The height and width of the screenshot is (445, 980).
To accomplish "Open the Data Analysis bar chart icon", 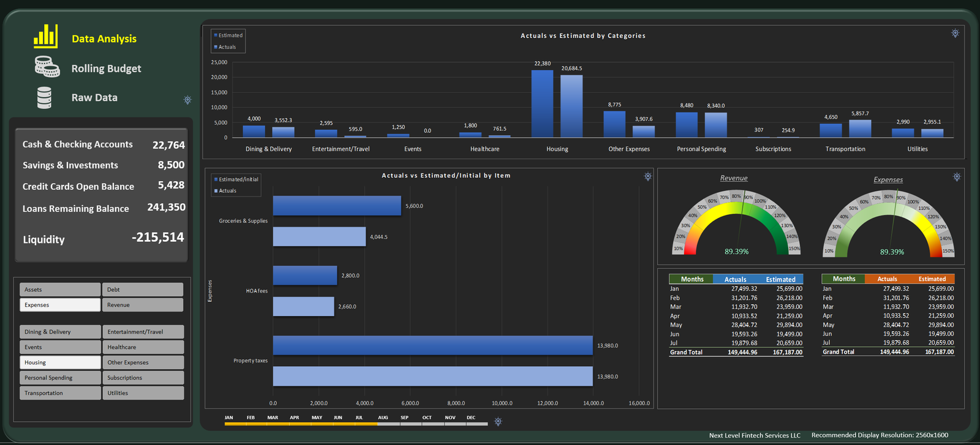I will (46, 36).
